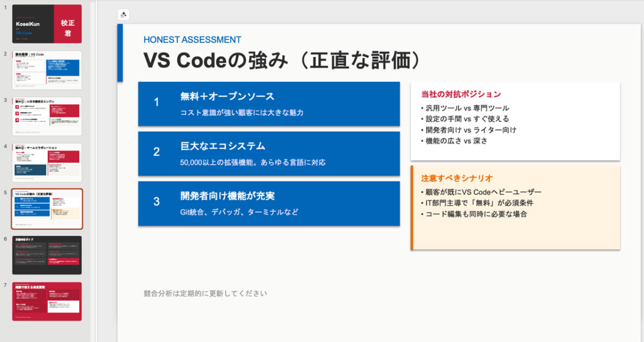Click the title 'VS Codeの強み（正直な評価）'
The height and width of the screenshot is (342, 644).
coord(282,60)
